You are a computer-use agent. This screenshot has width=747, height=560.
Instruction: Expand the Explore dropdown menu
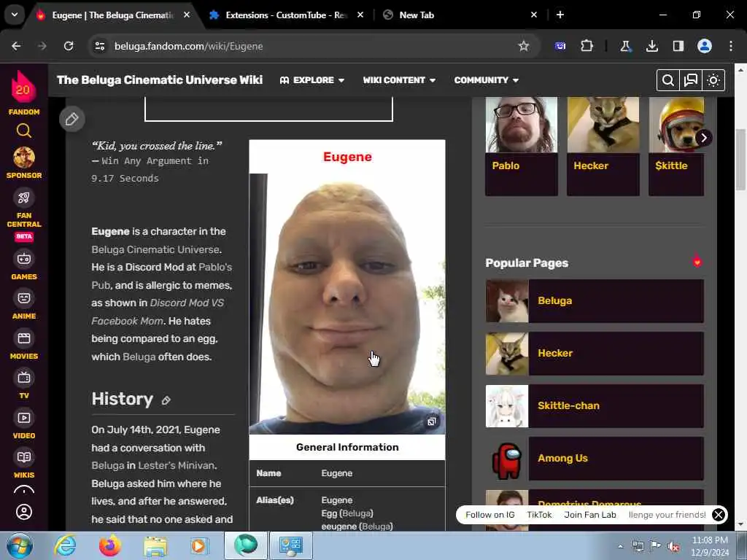point(312,80)
